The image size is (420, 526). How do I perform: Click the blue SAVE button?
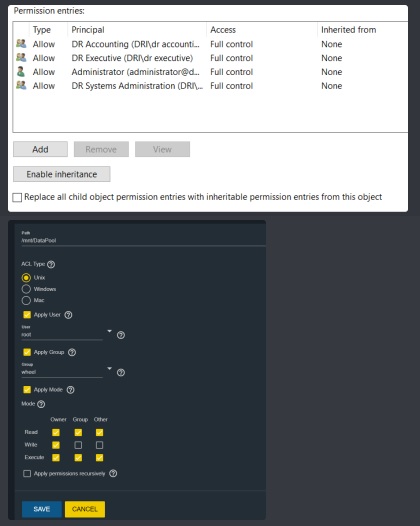[42, 509]
